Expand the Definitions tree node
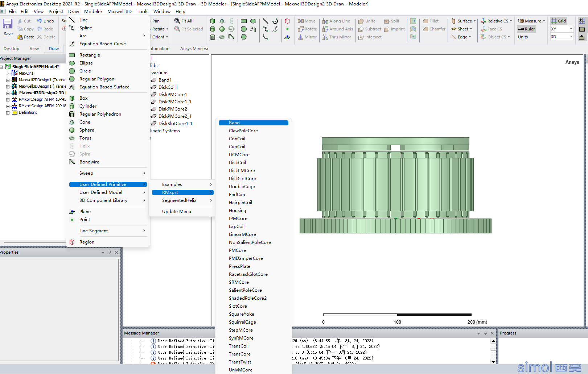 [8, 113]
